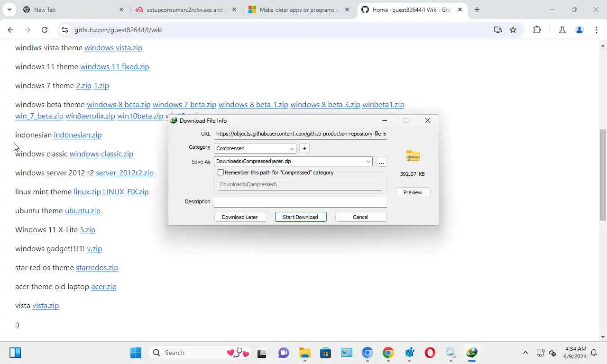Launch File Explorer from taskbar
Viewport: 607px width, 364px height.
tap(304, 353)
